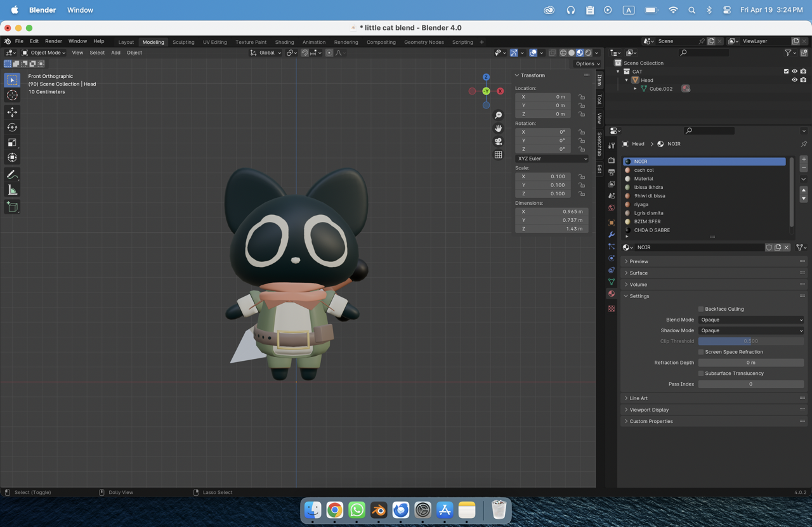Add a material slot with plus button
Image resolution: width=812 pixels, height=527 pixels.
click(x=804, y=160)
